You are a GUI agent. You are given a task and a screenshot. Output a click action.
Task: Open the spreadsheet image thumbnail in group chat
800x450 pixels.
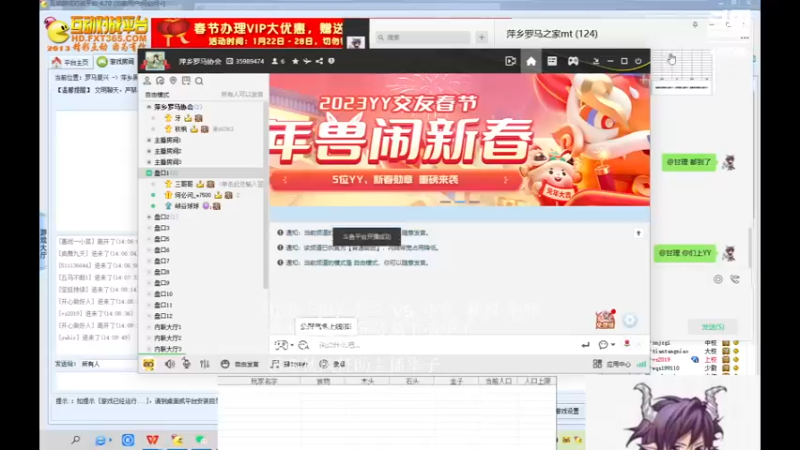tap(682, 71)
